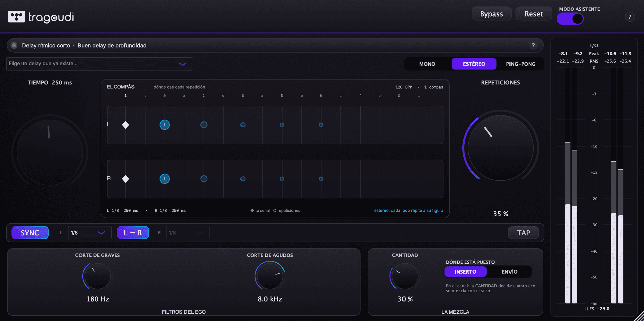Click the 35 % repetitions value
The image size is (644, 321).
click(x=500, y=214)
